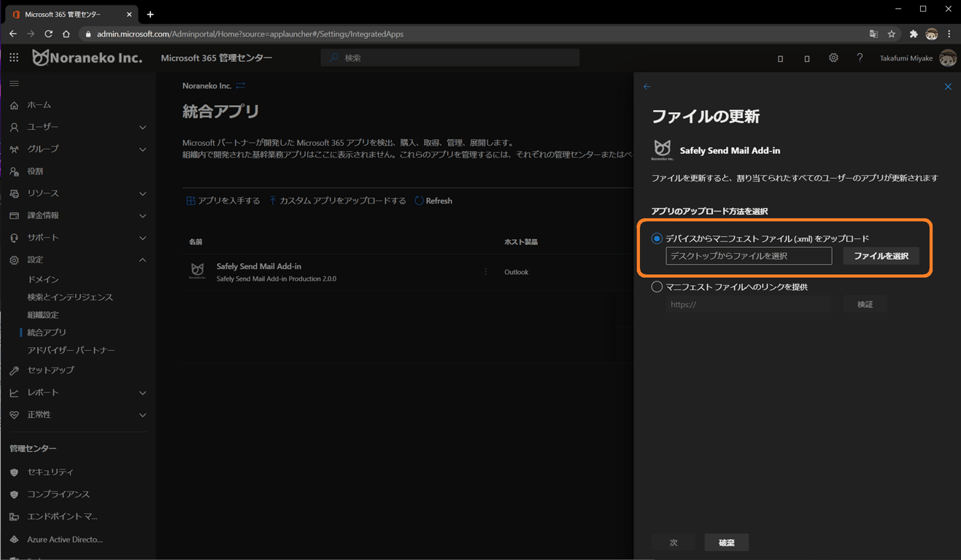
Task: Expand the 正常性 menu chevron
Action: pyautogui.click(x=142, y=415)
